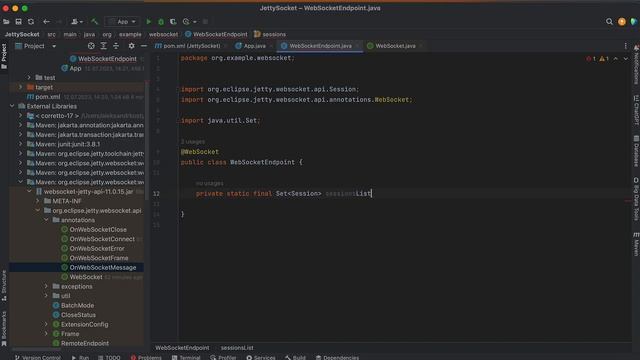Go to previous highlighted error arrow

616,59
